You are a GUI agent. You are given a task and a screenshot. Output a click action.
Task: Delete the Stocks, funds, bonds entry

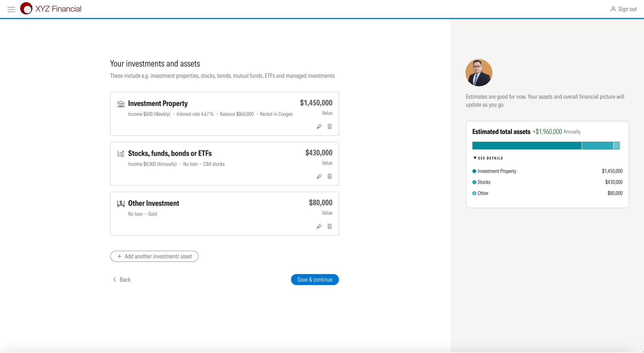coord(330,176)
